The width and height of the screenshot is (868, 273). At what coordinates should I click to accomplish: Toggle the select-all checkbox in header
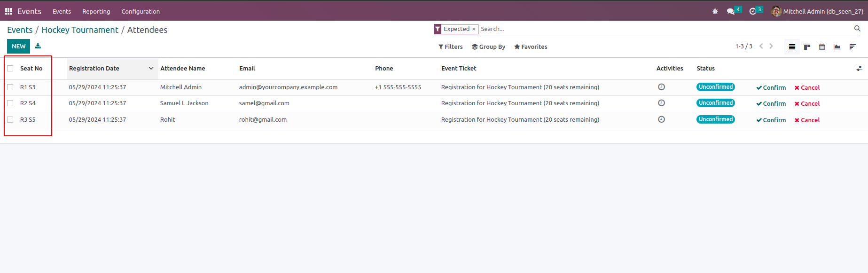[x=10, y=68]
